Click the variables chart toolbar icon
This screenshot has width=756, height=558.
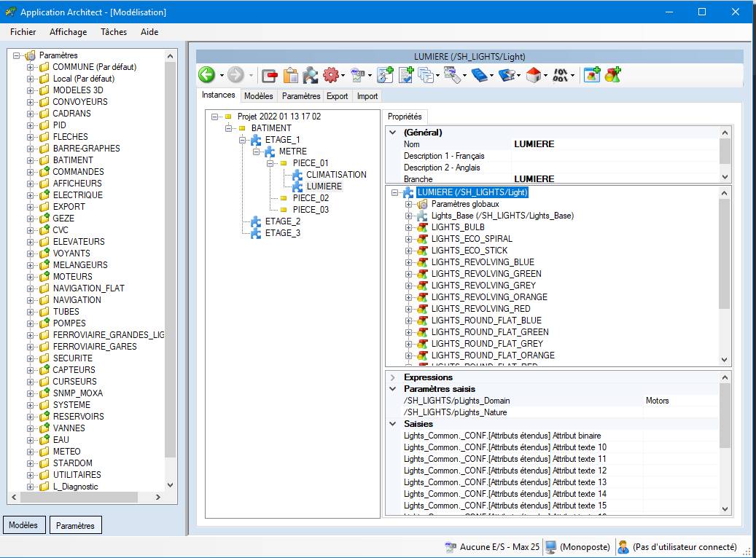358,75
